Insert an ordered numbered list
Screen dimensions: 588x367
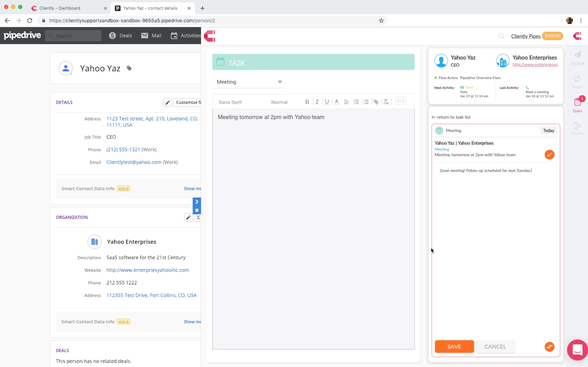point(356,102)
